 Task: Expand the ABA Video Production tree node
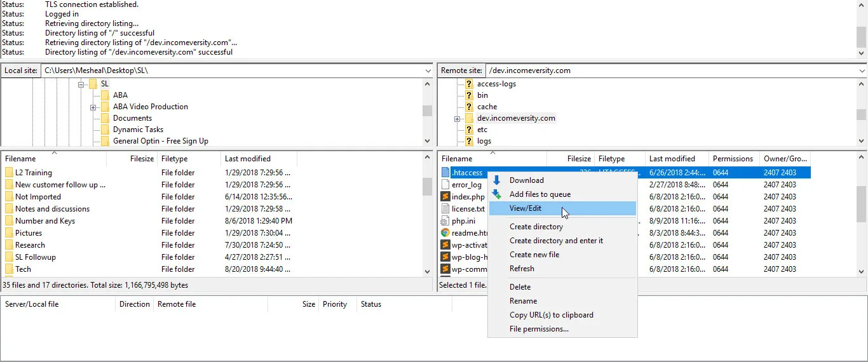pyautogui.click(x=93, y=107)
